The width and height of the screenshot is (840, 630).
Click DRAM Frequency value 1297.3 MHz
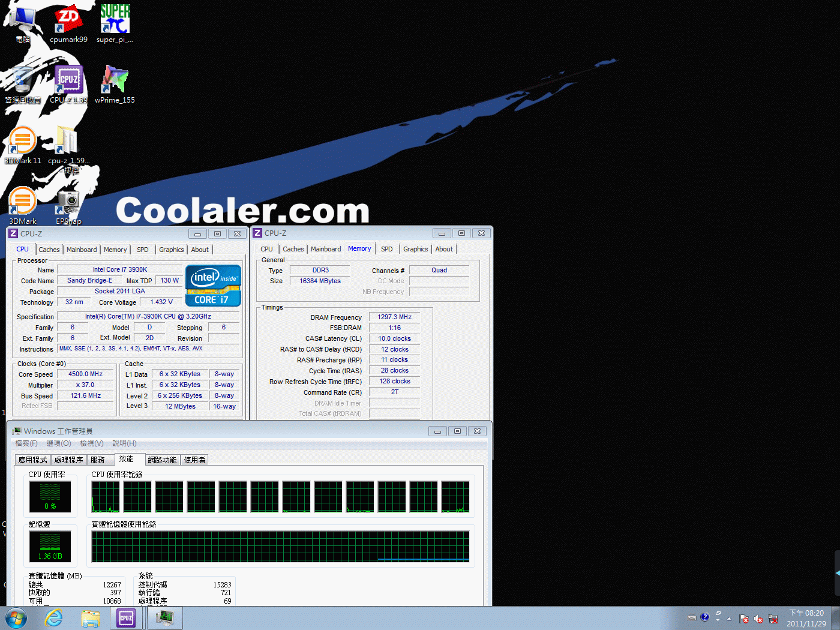point(394,317)
